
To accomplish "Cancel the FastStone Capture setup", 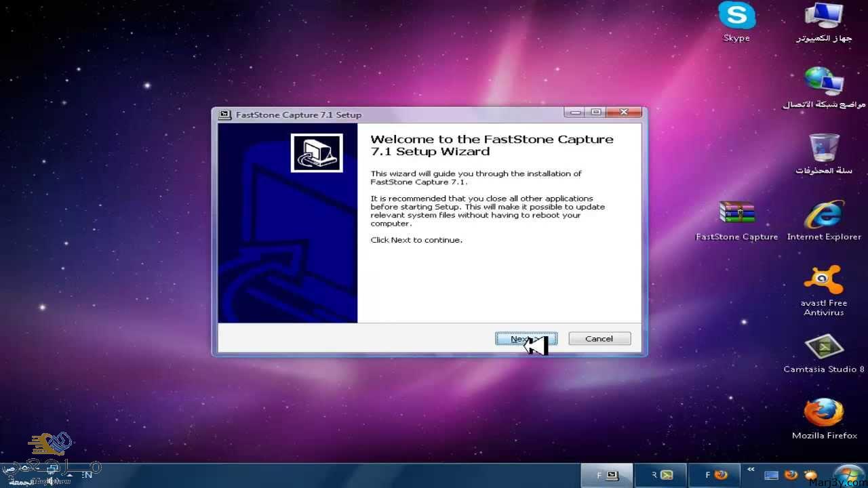I will (599, 338).
